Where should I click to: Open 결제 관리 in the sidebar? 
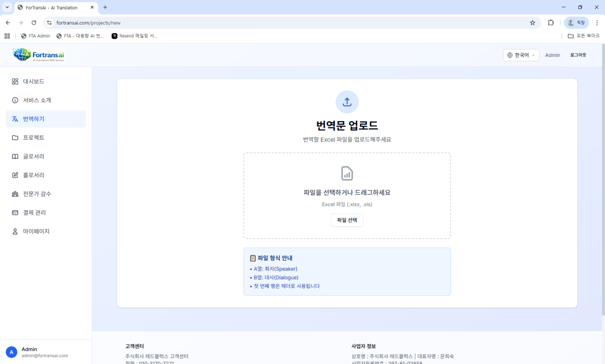pos(35,213)
